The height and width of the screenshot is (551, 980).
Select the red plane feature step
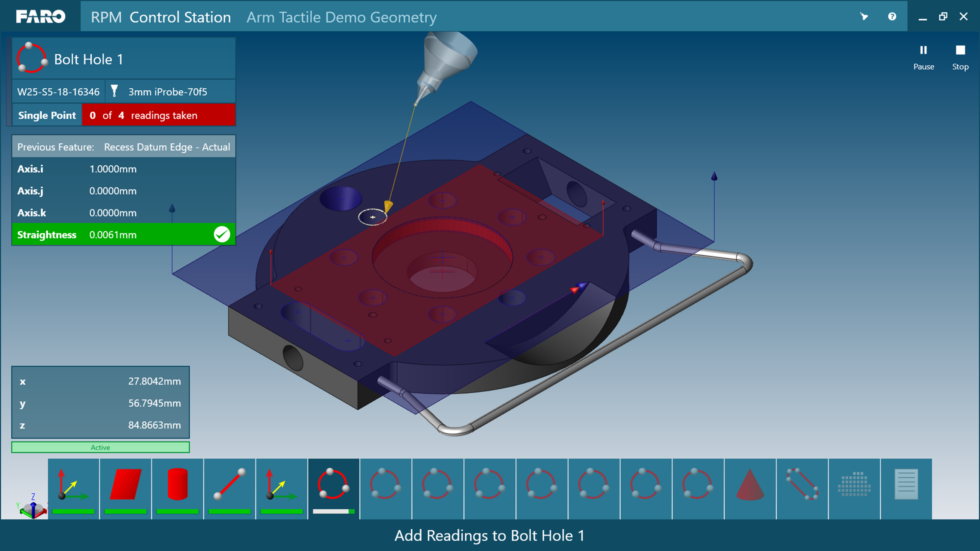126,488
